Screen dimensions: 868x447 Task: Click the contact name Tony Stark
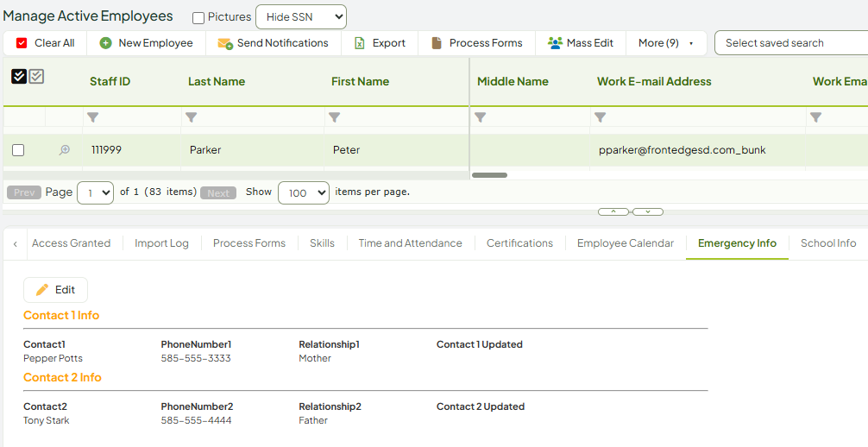pos(47,420)
